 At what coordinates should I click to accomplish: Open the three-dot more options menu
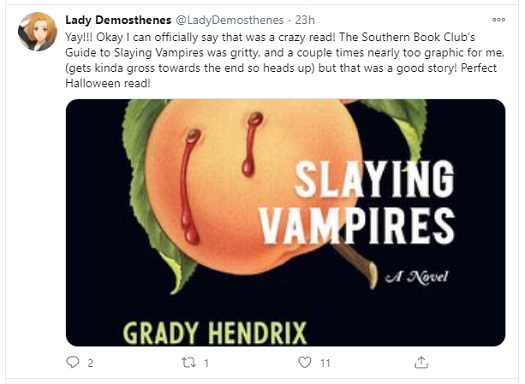coord(499,20)
